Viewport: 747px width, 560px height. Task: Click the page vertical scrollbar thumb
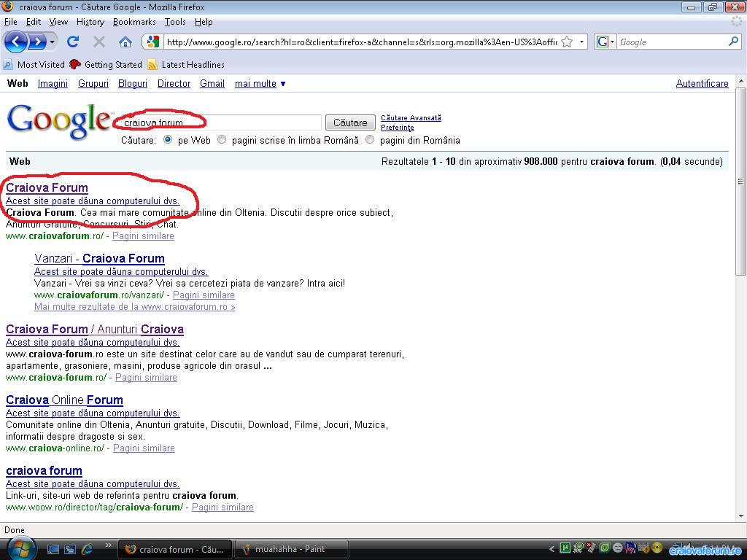(x=740, y=181)
